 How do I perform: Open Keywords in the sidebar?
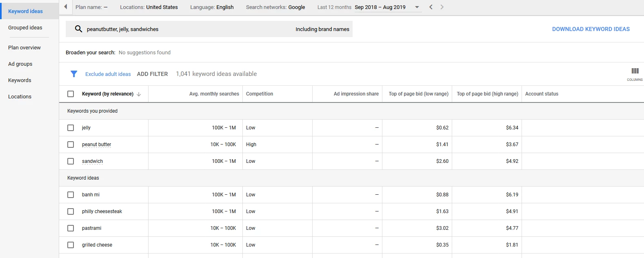tap(20, 80)
